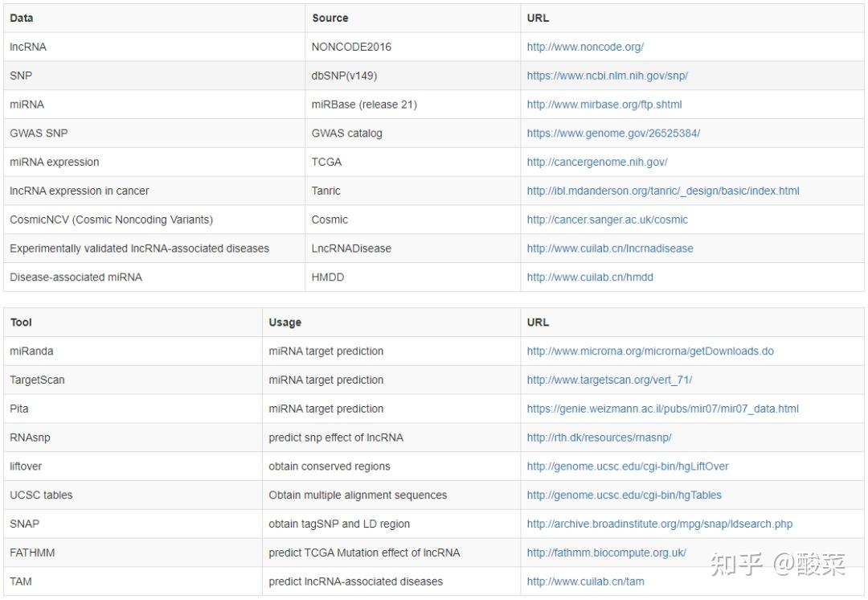Screen dimensions: 868x600
Task: Follow the cuilab.cn lncrnadisease link
Action: point(610,249)
